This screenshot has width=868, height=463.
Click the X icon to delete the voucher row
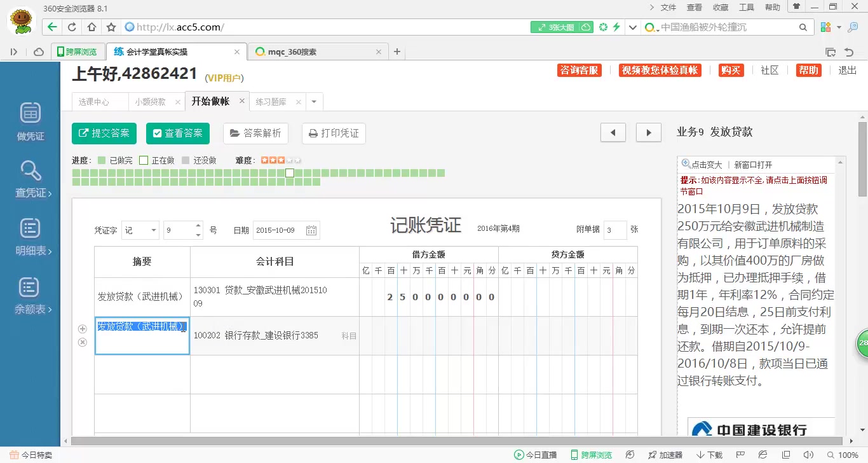(x=83, y=342)
